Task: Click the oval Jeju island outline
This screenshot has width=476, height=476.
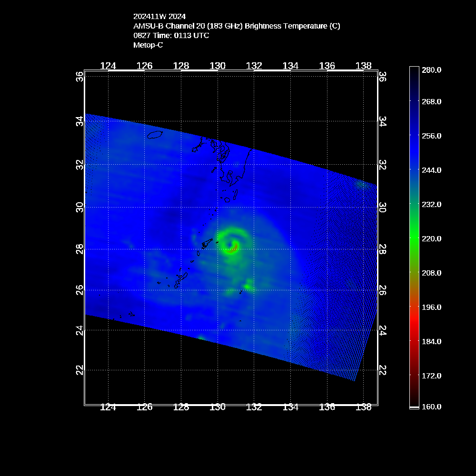Action: pyautogui.click(x=155, y=135)
